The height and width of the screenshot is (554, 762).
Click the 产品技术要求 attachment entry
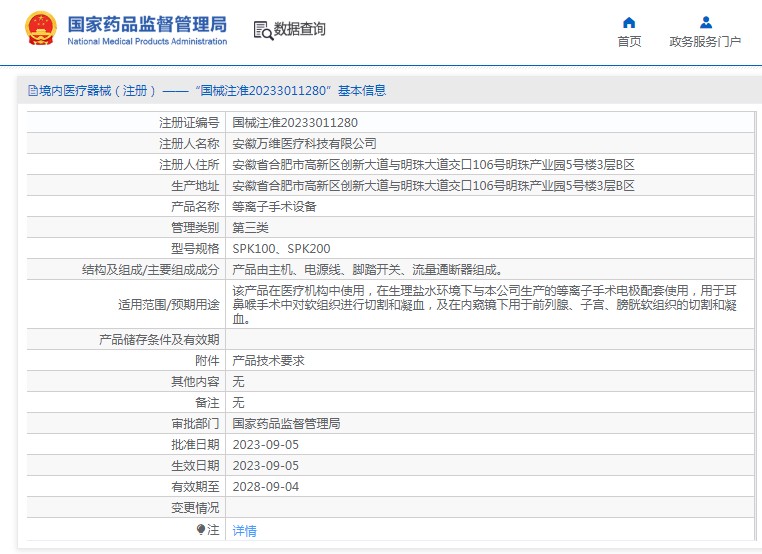pos(268,360)
